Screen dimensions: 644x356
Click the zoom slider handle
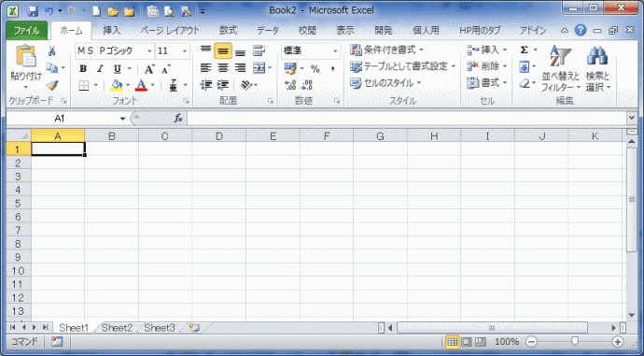click(x=575, y=341)
